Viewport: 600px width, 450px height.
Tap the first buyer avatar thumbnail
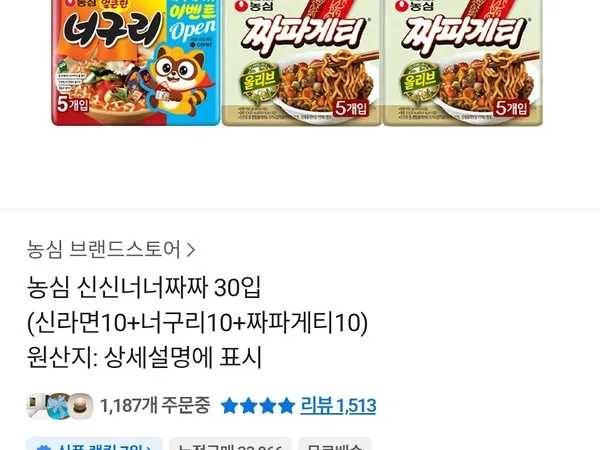[x=36, y=406]
